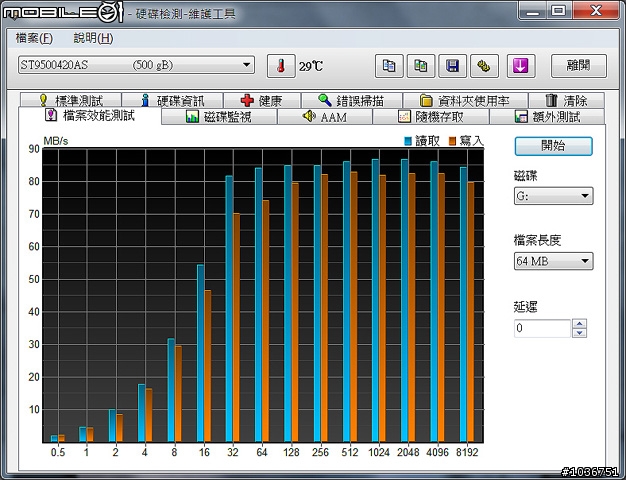
Task: Open the ST9500420AS drive selector dropdown
Action: tap(136, 65)
